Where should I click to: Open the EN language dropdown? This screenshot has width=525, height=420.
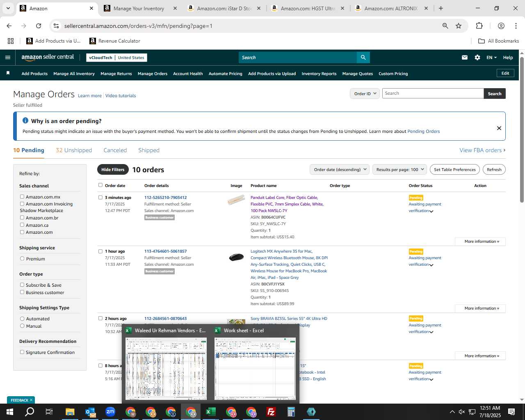pyautogui.click(x=491, y=57)
